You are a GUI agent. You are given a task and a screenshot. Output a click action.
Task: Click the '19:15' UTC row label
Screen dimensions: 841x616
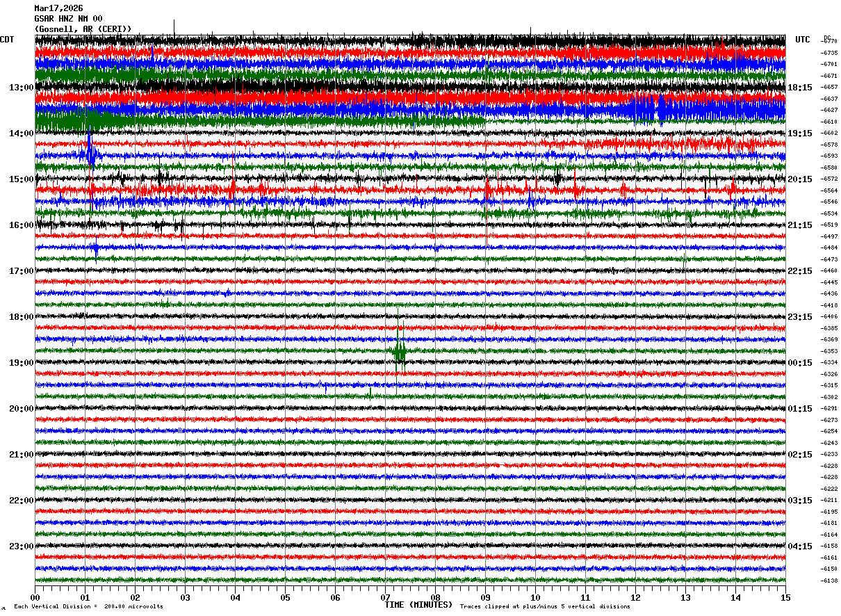pyautogui.click(x=800, y=133)
